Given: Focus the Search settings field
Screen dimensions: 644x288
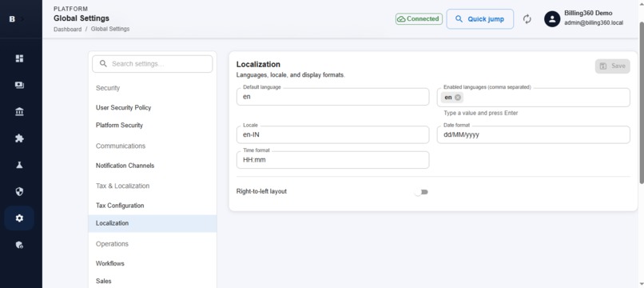Looking at the screenshot, I should tap(153, 64).
